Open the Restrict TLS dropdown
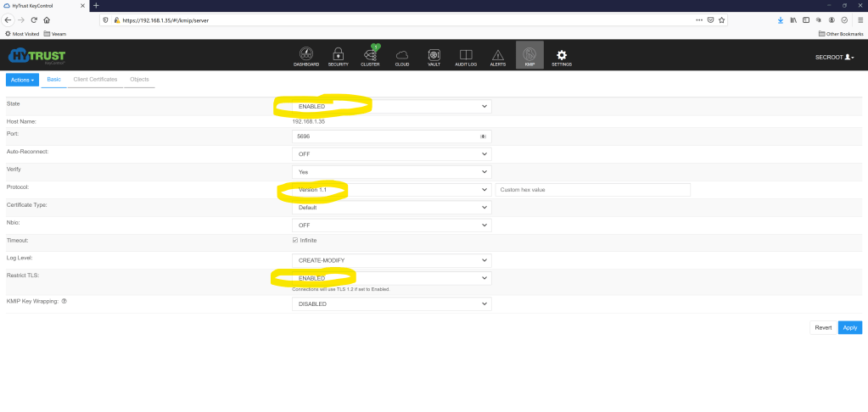 point(390,278)
